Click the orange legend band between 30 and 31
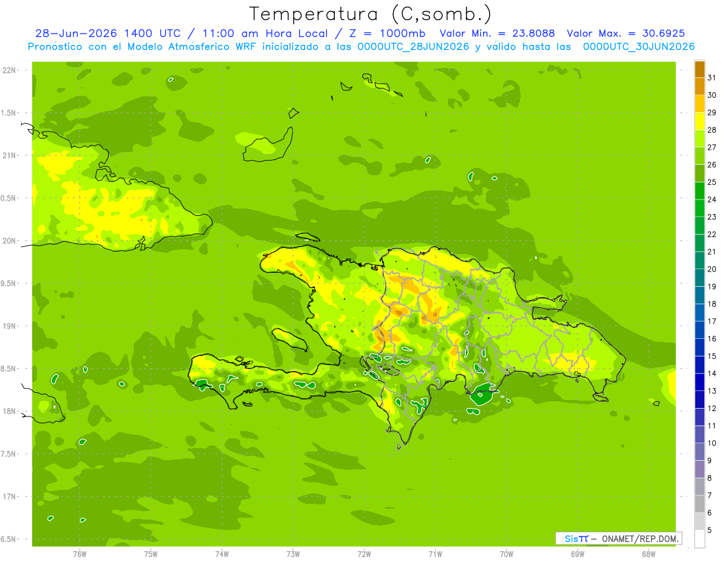 (699, 87)
